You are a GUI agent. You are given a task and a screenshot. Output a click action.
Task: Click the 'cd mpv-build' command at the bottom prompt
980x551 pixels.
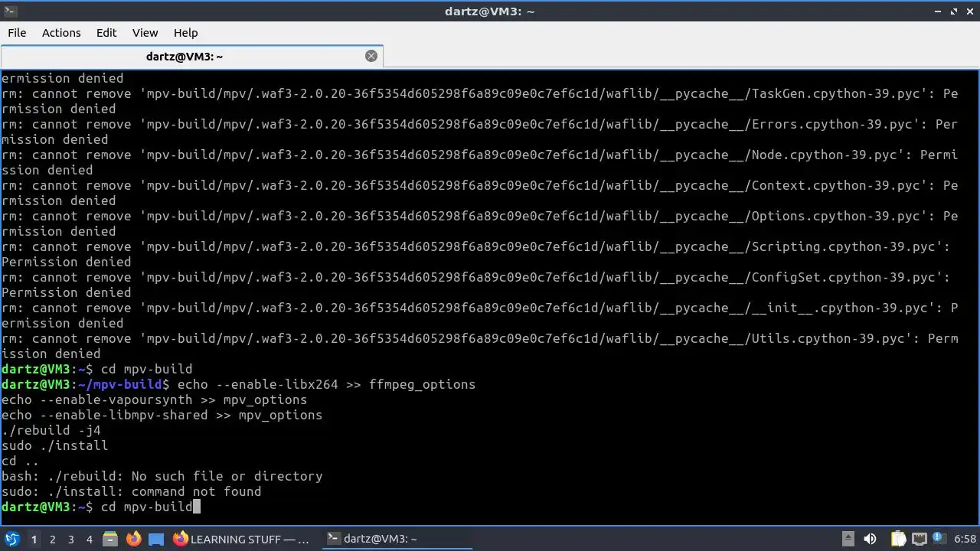pyautogui.click(x=147, y=507)
